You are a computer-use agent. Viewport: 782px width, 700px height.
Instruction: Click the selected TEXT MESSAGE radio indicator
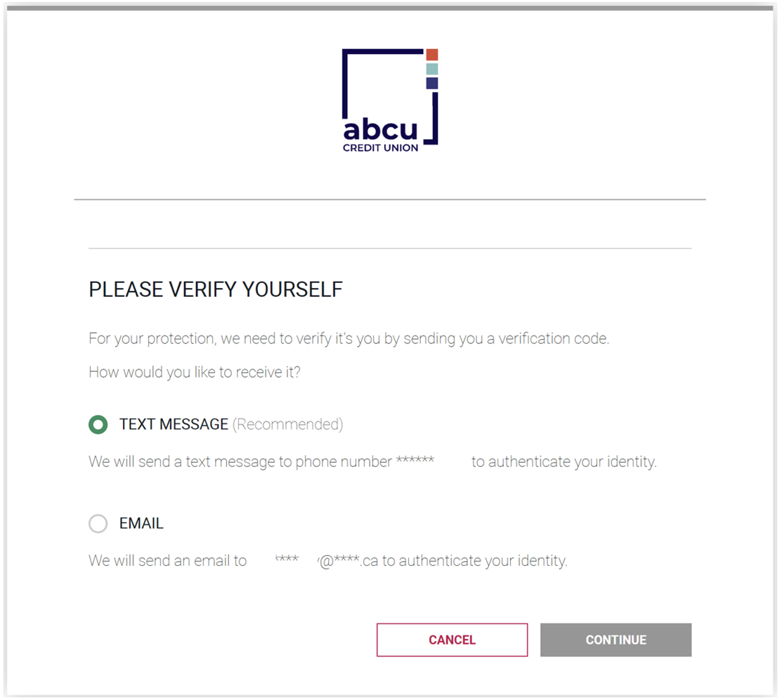[98, 424]
